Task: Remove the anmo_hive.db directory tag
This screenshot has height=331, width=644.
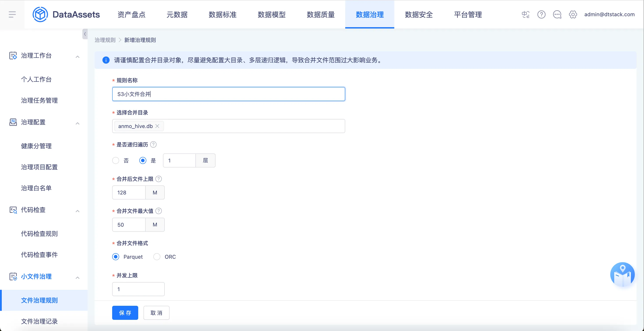Action: click(x=157, y=126)
